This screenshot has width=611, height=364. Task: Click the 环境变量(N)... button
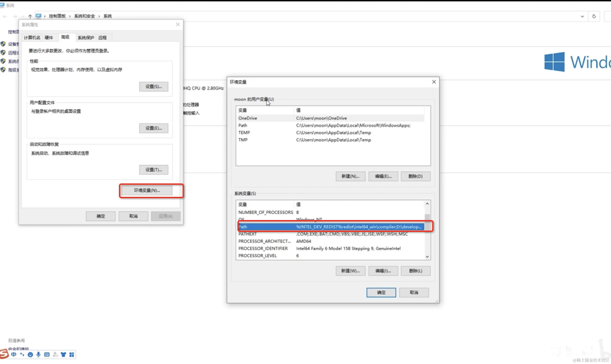point(147,190)
